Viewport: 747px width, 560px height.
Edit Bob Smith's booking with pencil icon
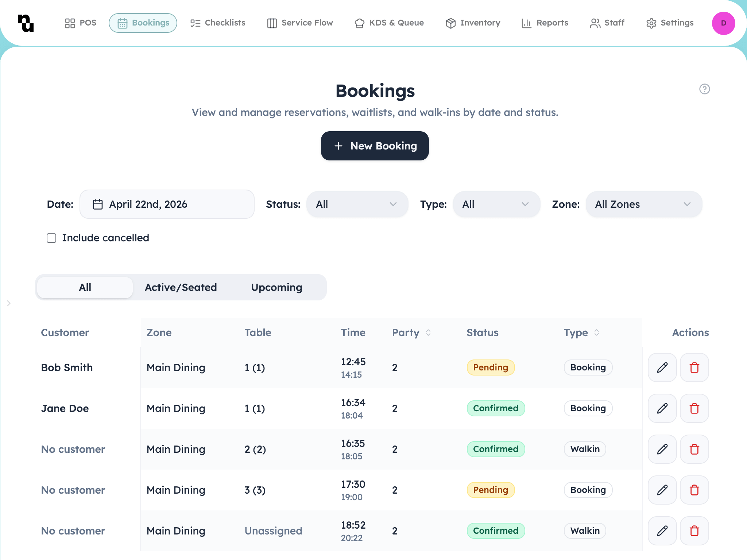click(662, 367)
